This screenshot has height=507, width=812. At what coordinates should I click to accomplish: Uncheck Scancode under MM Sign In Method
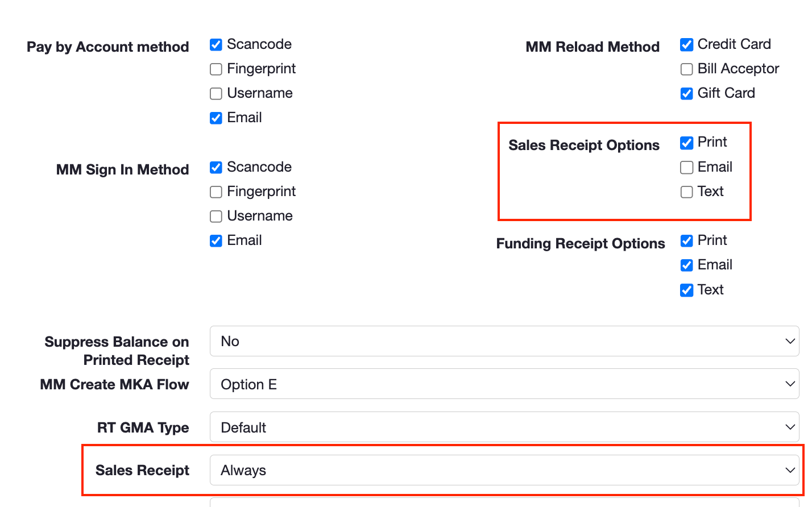[216, 168]
